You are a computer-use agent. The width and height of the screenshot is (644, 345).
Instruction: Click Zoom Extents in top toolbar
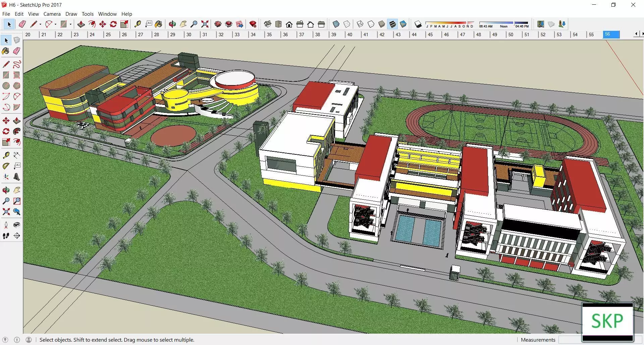(205, 24)
